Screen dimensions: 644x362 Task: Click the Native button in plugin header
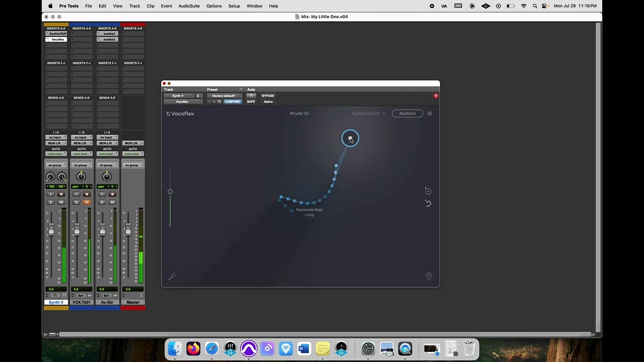pyautogui.click(x=268, y=102)
